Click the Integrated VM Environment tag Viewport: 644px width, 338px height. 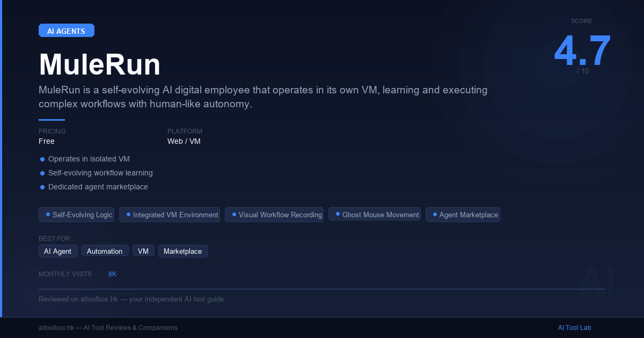(170, 215)
